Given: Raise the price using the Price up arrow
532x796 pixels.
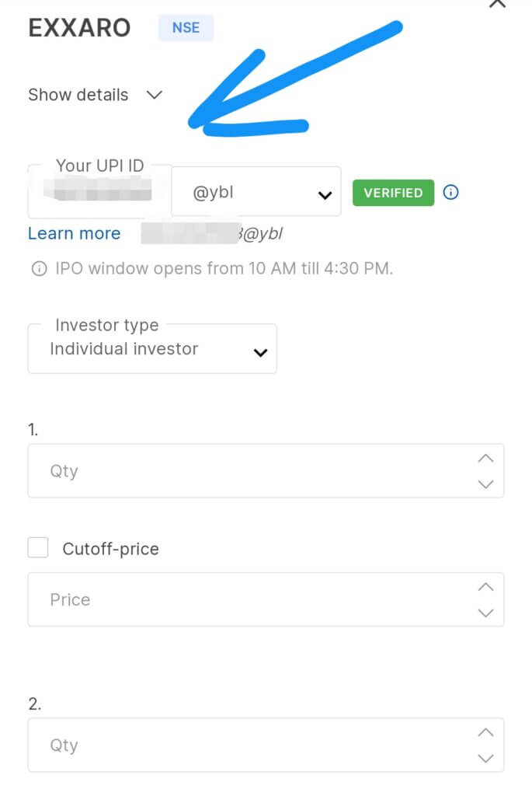Looking at the screenshot, I should 485,587.
